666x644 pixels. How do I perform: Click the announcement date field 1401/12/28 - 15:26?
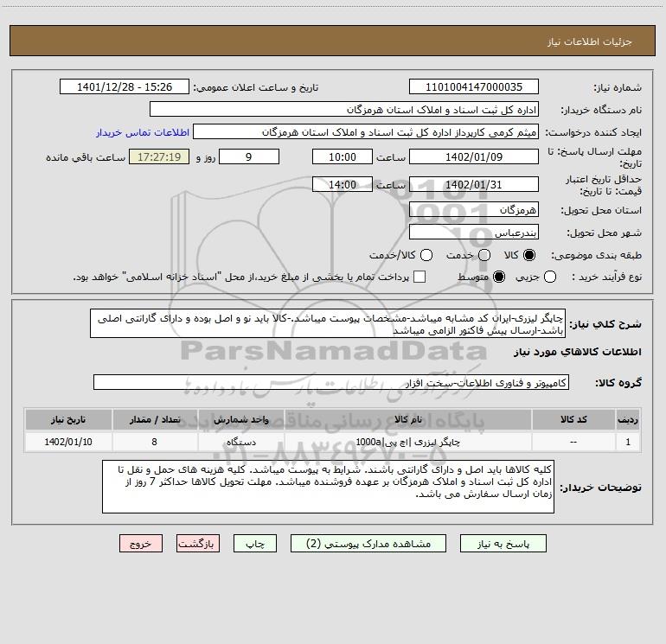(125, 87)
